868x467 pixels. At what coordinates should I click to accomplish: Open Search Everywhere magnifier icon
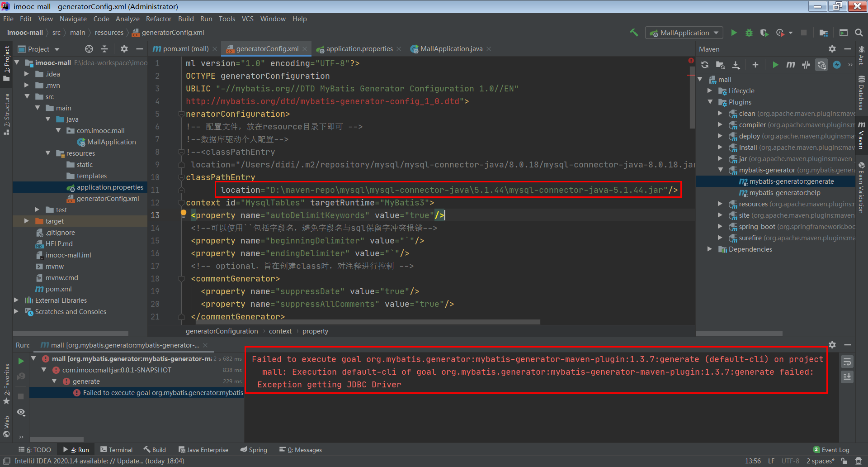[x=859, y=33]
